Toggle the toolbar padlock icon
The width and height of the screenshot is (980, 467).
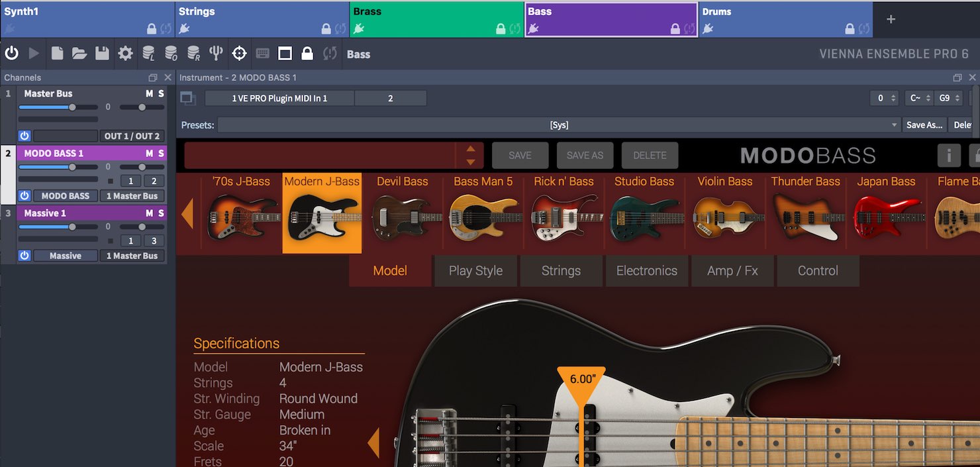307,54
